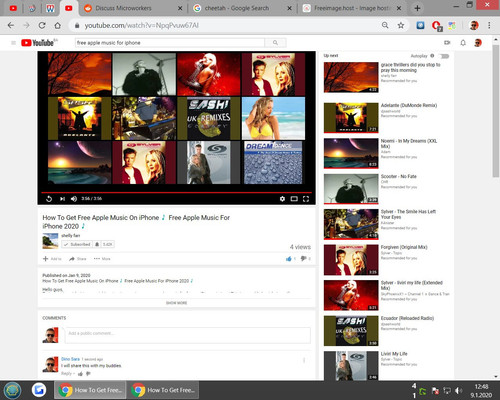The height and width of the screenshot is (400, 500).
Task: Dislike the Dino Sara comment
Action: click(88, 374)
